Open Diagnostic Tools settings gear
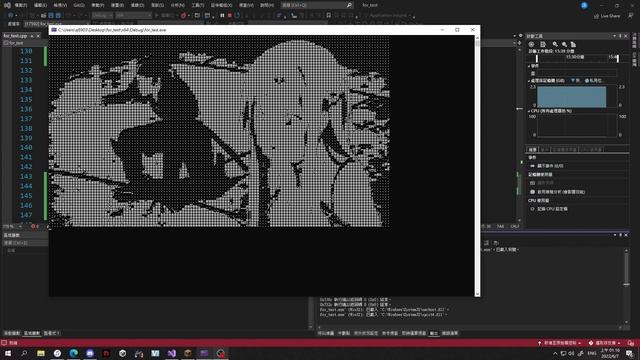640x360 pixels. click(x=531, y=44)
